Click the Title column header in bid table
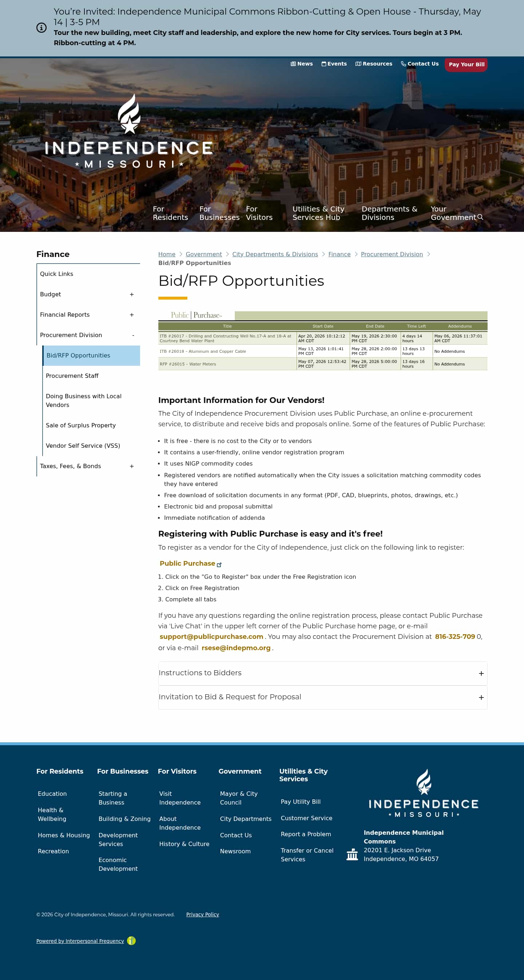This screenshot has height=980, width=524. (227, 327)
